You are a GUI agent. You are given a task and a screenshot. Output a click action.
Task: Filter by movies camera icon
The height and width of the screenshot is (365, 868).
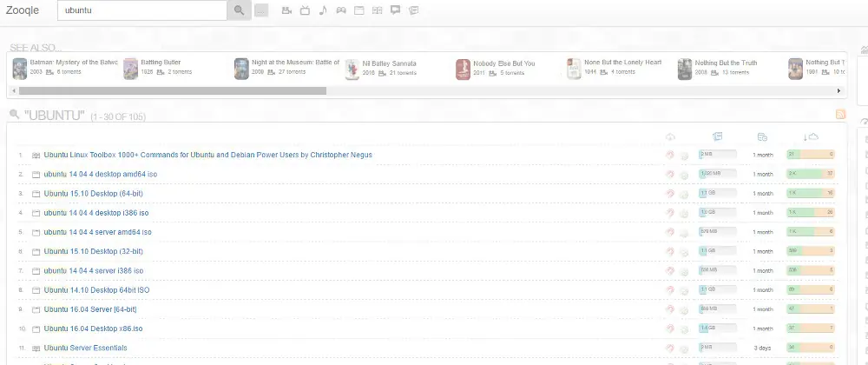(x=286, y=10)
